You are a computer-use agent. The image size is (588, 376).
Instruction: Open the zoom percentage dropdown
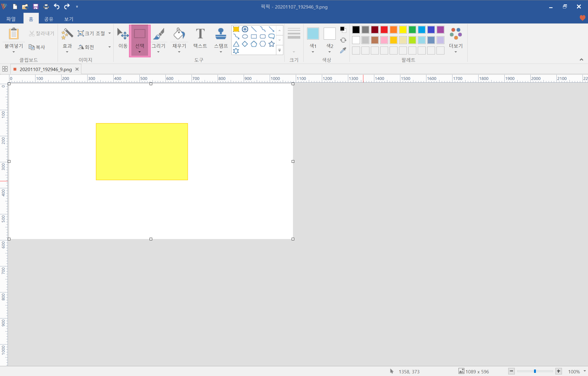tap(585, 371)
